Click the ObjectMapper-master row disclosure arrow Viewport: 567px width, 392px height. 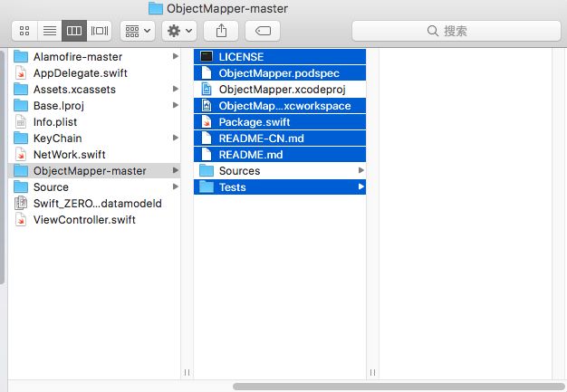[176, 170]
